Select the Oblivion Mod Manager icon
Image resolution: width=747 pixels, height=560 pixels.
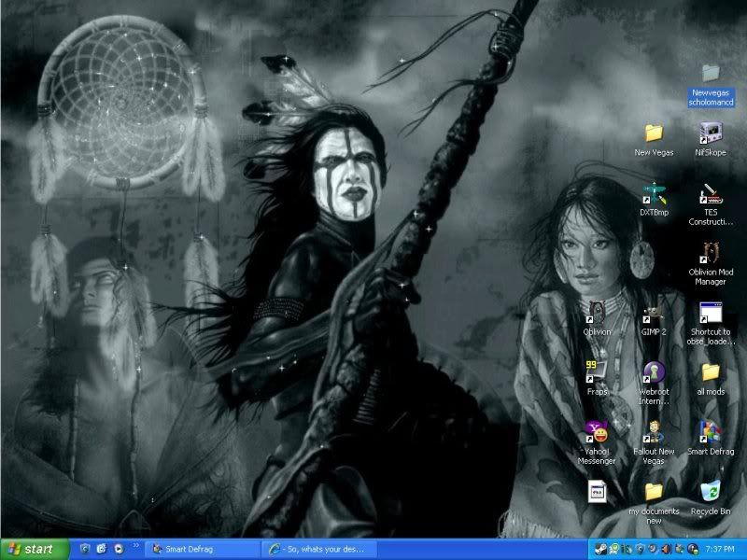click(710, 253)
